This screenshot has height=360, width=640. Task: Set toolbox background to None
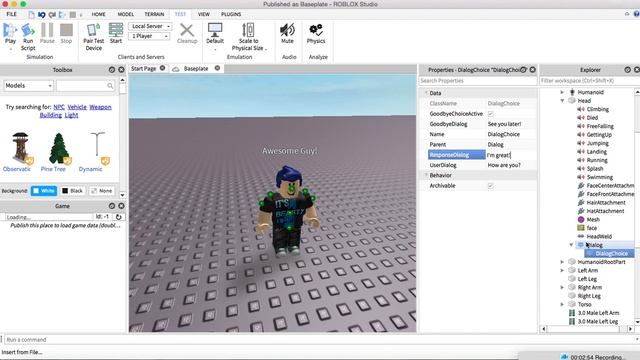[x=101, y=191]
